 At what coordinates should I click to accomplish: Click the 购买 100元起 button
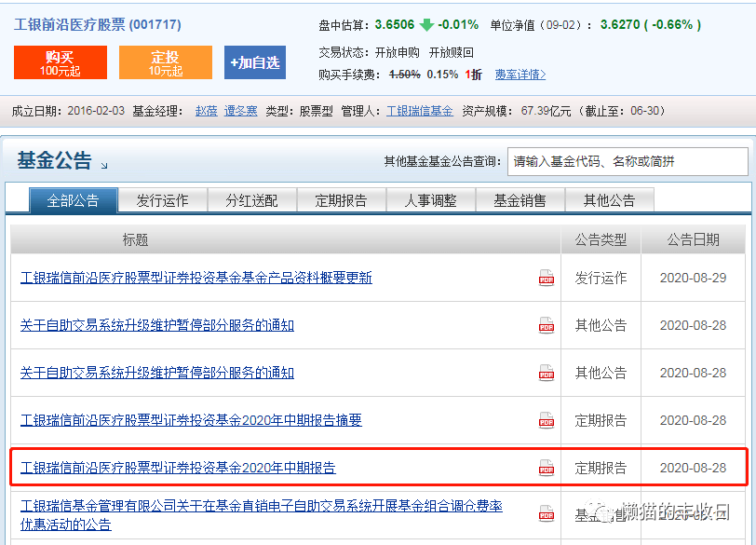click(x=61, y=62)
